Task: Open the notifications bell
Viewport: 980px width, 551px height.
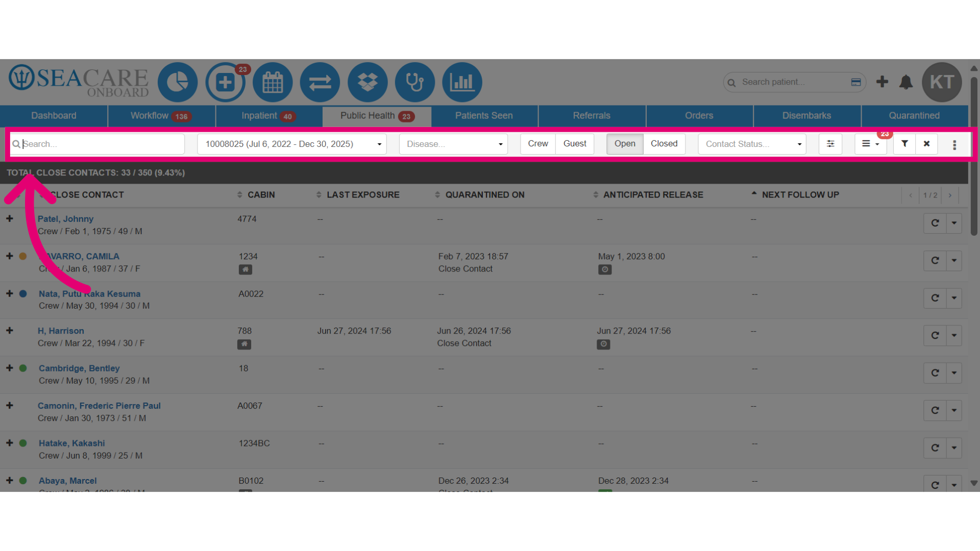Action: 906,82
